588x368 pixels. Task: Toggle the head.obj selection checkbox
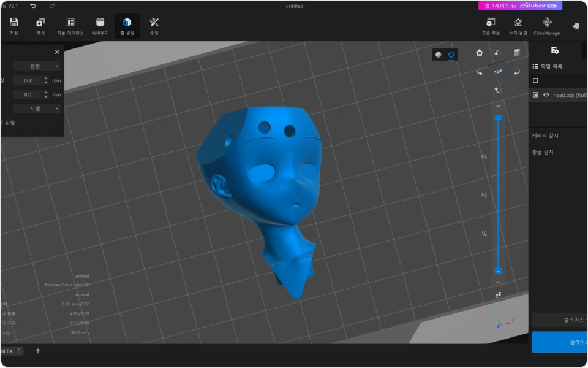(x=535, y=95)
